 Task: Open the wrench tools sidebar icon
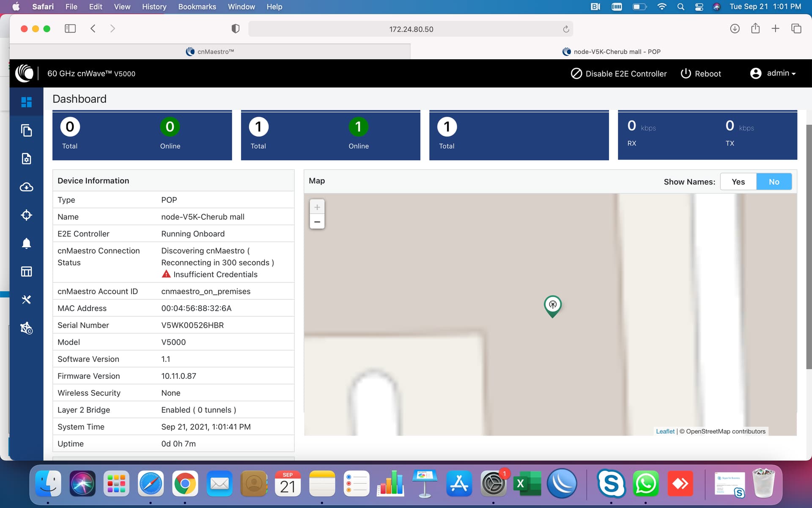click(26, 300)
